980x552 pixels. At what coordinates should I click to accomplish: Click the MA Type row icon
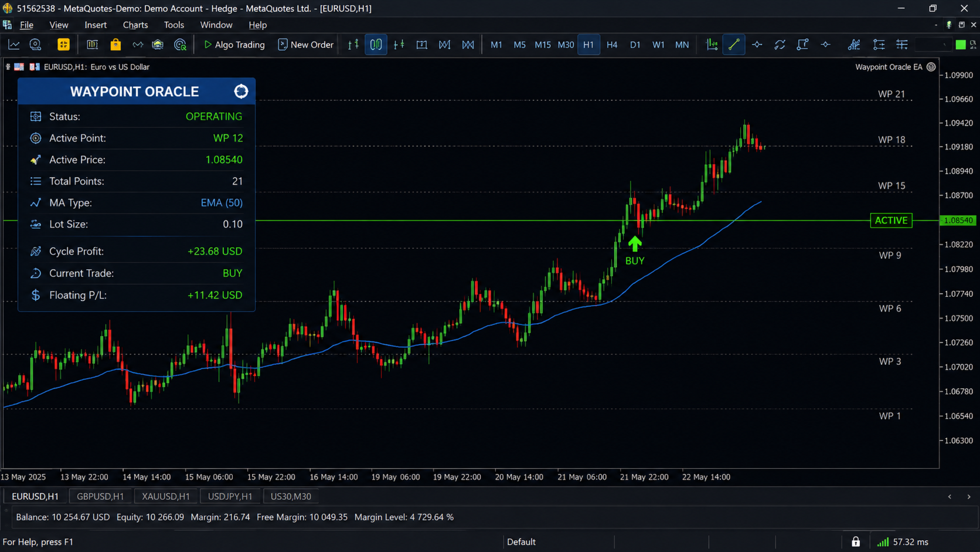point(36,203)
